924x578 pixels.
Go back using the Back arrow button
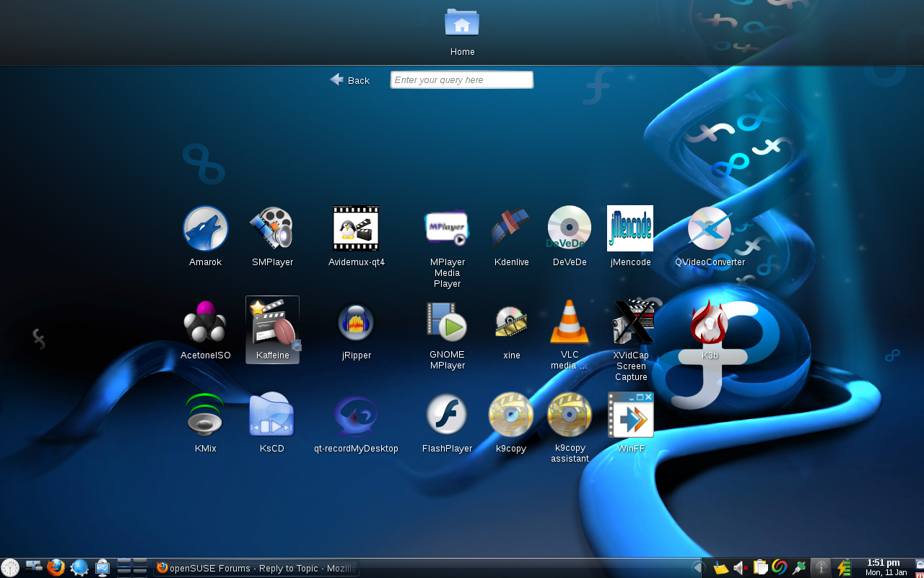tap(350, 80)
